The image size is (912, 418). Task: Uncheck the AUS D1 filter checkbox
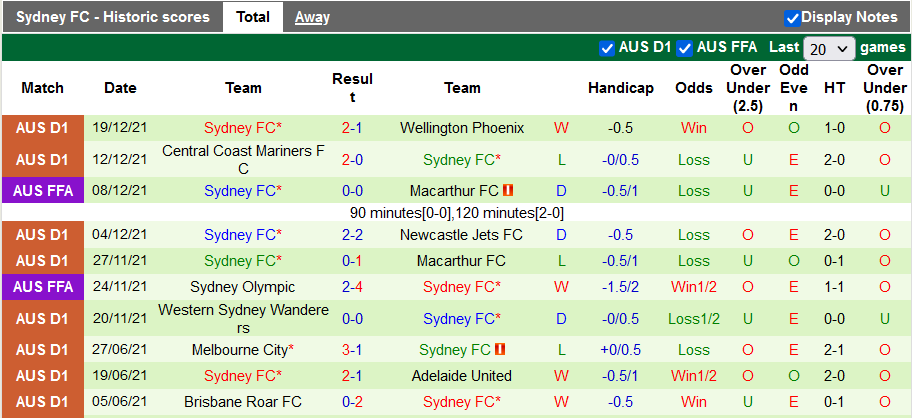[606, 48]
